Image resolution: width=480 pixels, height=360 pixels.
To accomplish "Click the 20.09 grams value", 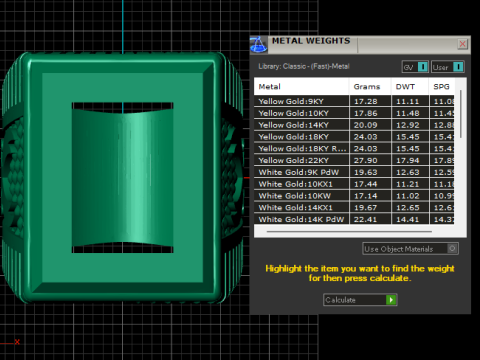I will point(366,125).
